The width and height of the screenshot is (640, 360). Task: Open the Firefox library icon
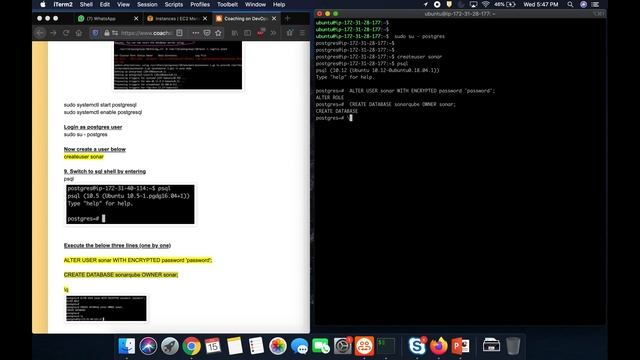[x=235, y=33]
